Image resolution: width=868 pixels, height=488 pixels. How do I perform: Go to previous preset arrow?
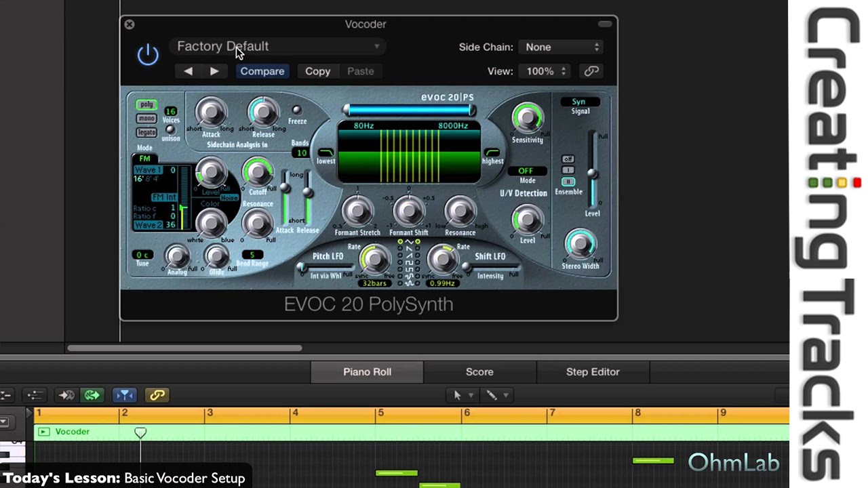pyautogui.click(x=188, y=71)
